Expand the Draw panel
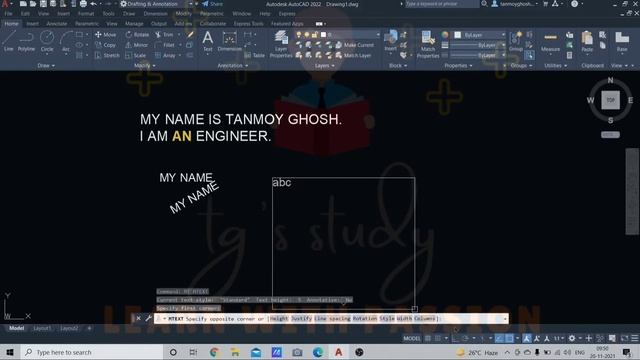This screenshot has height=360, width=640. click(46, 65)
